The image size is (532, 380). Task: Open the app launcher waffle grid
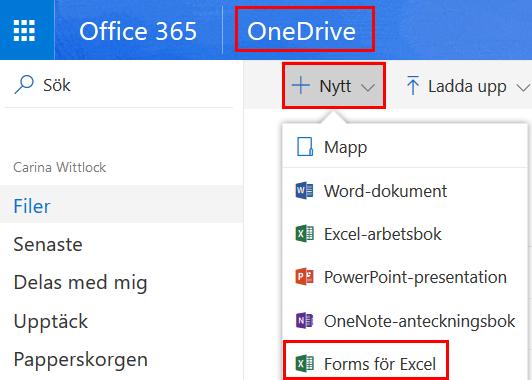(24, 31)
